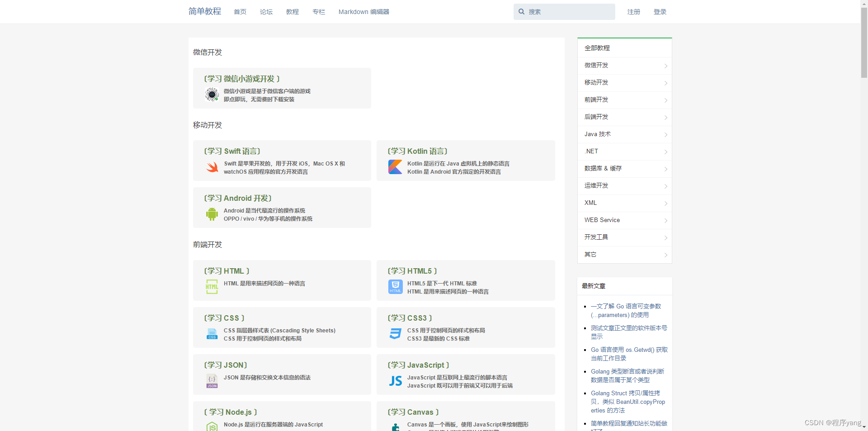Click the WeChat mini-game card icon

point(212,95)
